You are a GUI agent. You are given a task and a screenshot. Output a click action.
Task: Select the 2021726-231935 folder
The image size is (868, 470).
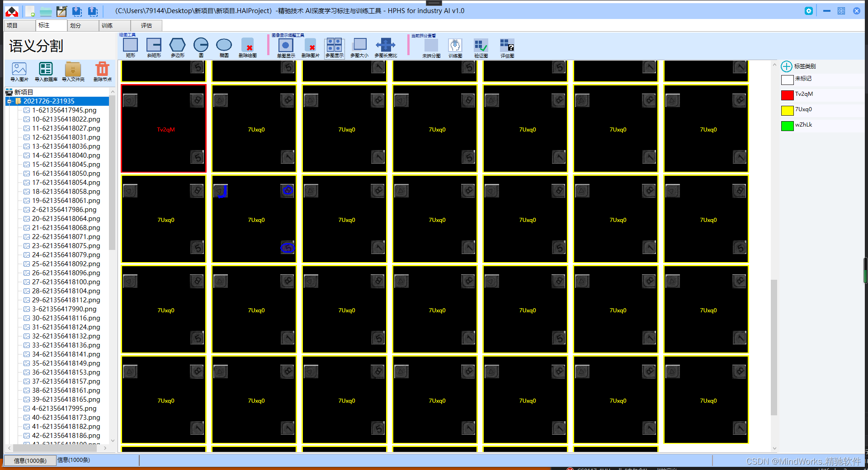coord(49,101)
